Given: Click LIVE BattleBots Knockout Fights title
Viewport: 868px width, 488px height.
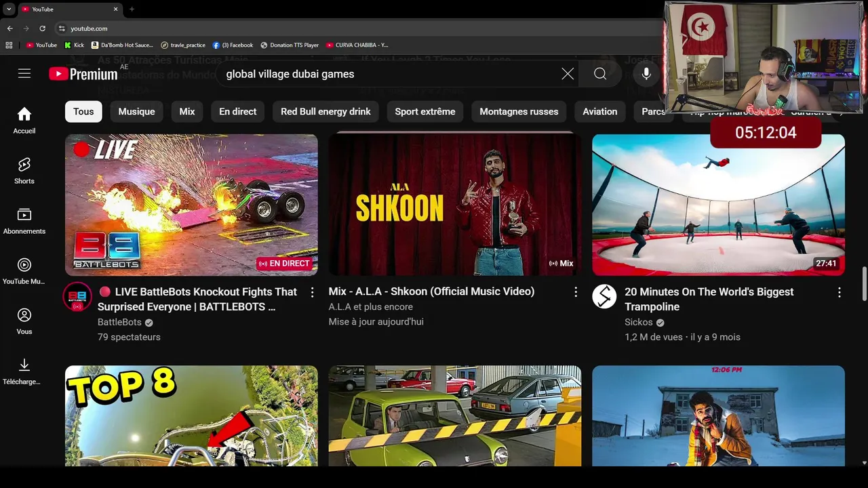Looking at the screenshot, I should pyautogui.click(x=197, y=299).
